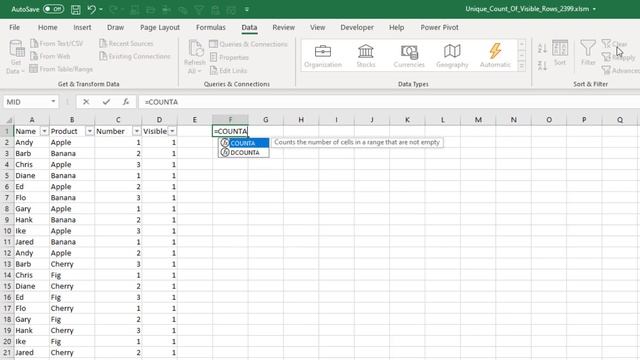Open the Product column filter dropdown
This screenshot has height=360, width=640.
click(89, 131)
